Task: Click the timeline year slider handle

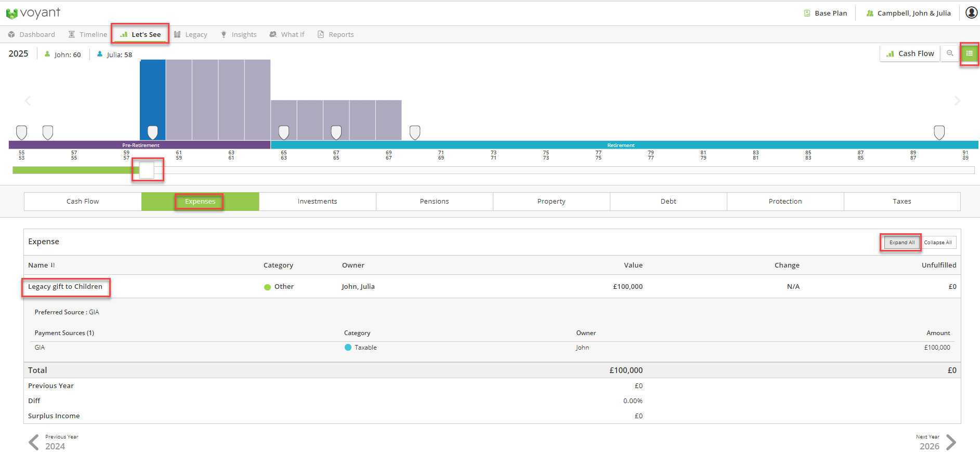Action: click(x=147, y=170)
